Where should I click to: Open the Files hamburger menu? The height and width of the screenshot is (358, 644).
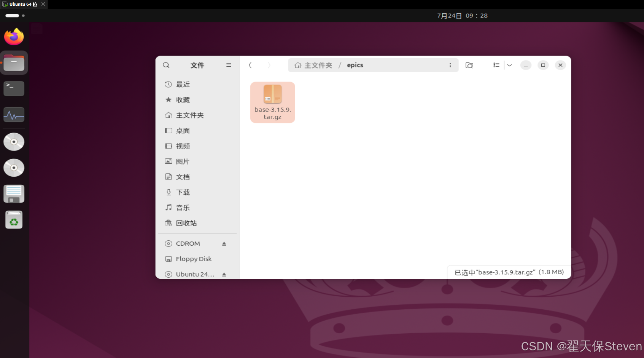tap(229, 65)
